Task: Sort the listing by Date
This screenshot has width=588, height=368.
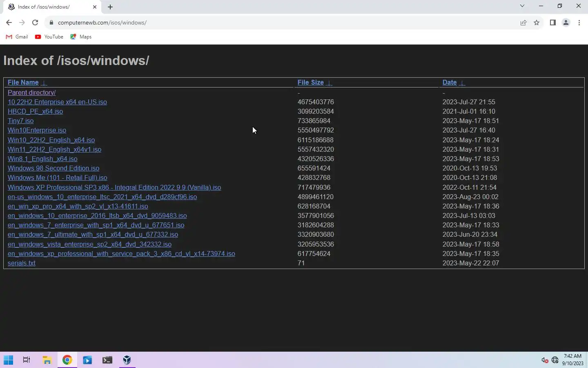Action: point(450,83)
